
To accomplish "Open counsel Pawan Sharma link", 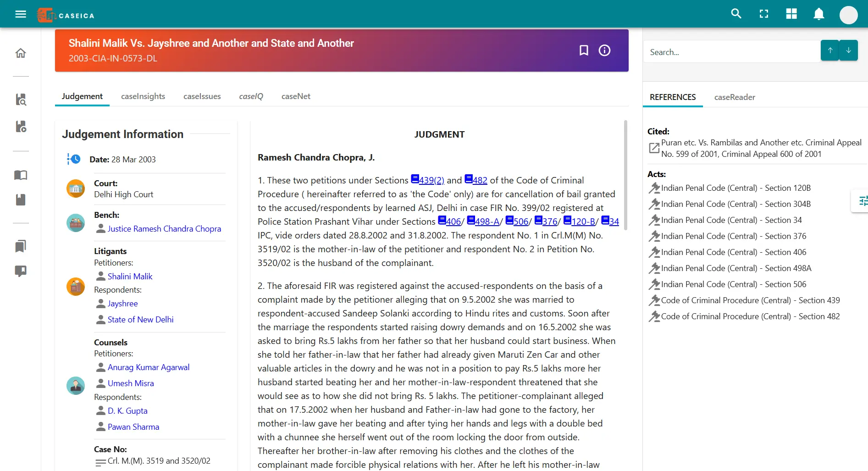I will click(133, 427).
